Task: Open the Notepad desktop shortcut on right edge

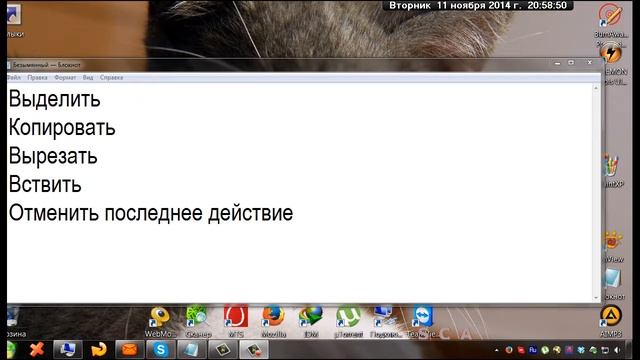Action: tap(613, 284)
